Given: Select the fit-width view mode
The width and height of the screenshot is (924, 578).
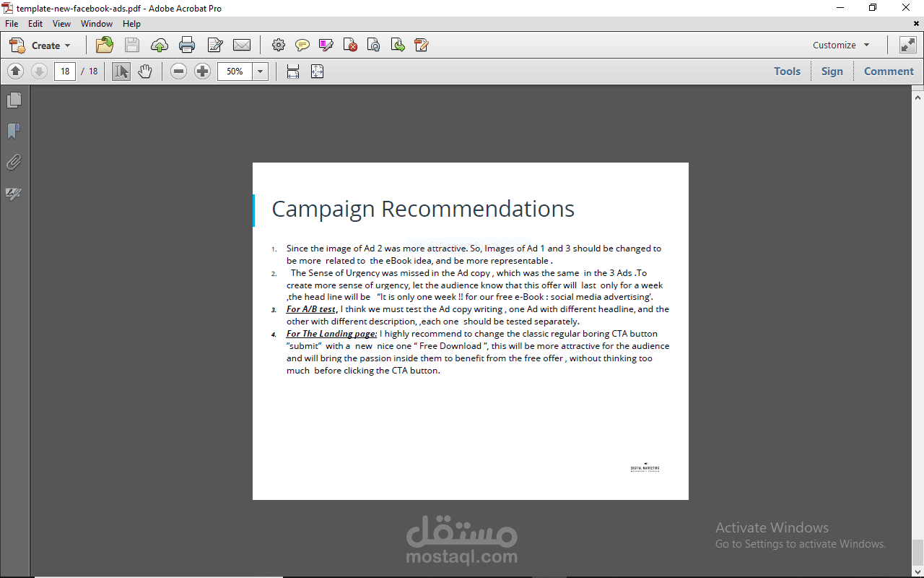Looking at the screenshot, I should (x=292, y=71).
